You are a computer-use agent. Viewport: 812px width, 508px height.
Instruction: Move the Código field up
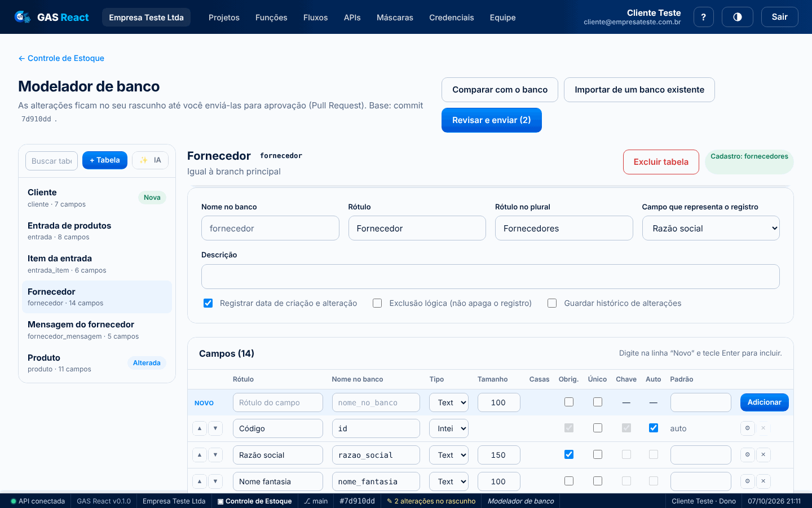pyautogui.click(x=200, y=428)
